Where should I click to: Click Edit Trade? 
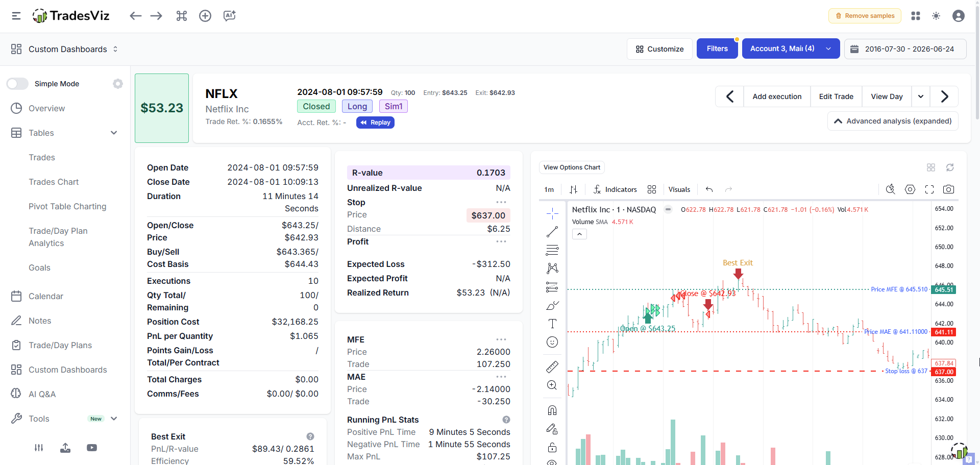coord(836,96)
